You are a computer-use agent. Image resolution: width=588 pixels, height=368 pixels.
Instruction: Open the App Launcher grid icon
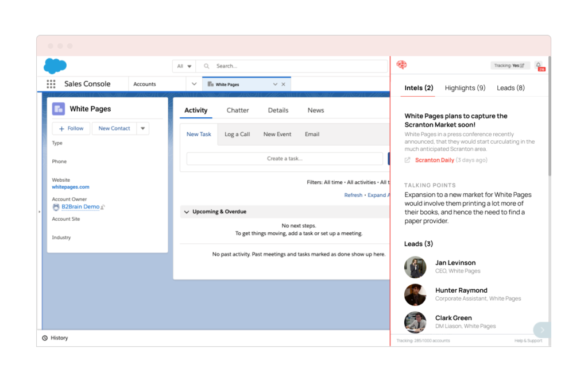[x=51, y=84]
